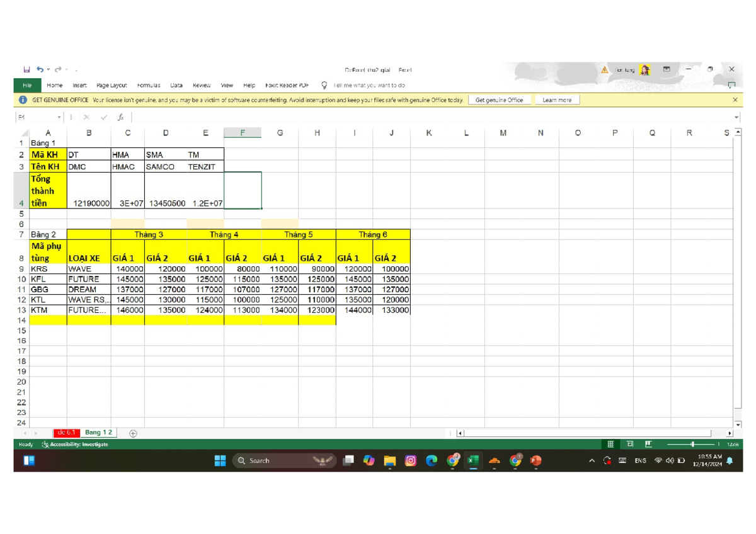The width and height of the screenshot is (756, 534).
Task: Click the formula bar Enter checkmark icon
Action: (104, 117)
